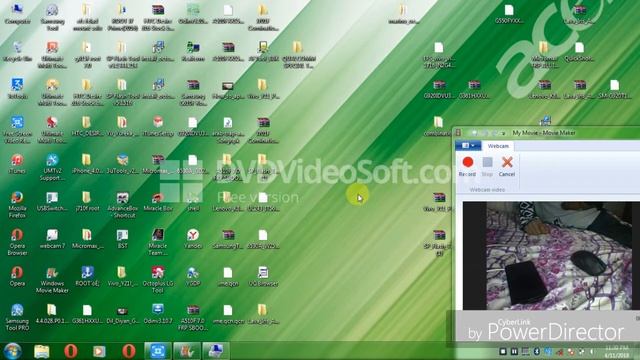Screen dimensions: 640x360
Task: Select the 4.4.028.P0.1 folder
Action: tap(52, 314)
